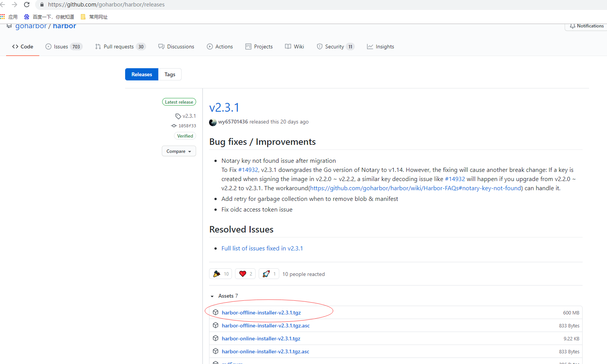Open the 常用网址 bookmarks folder

[94, 17]
